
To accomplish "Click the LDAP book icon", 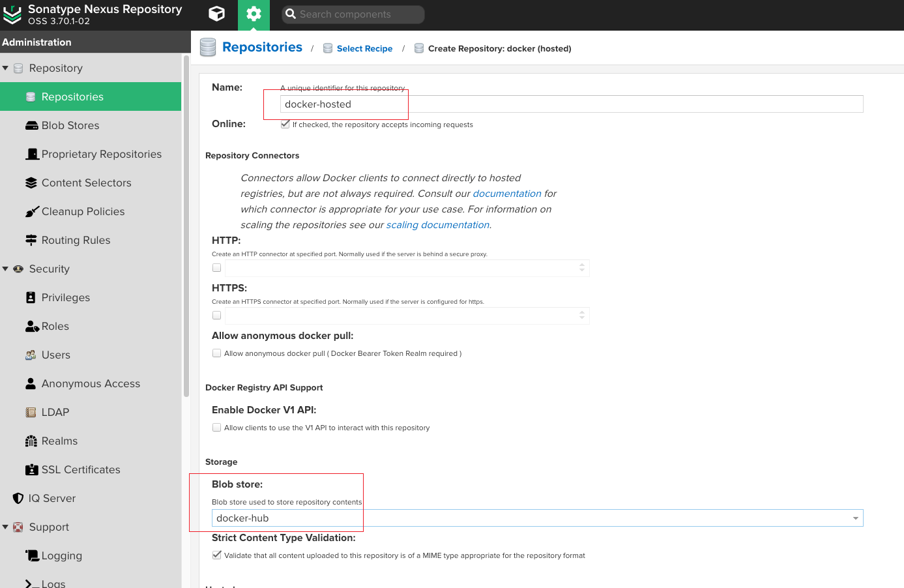I will pyautogui.click(x=31, y=412).
